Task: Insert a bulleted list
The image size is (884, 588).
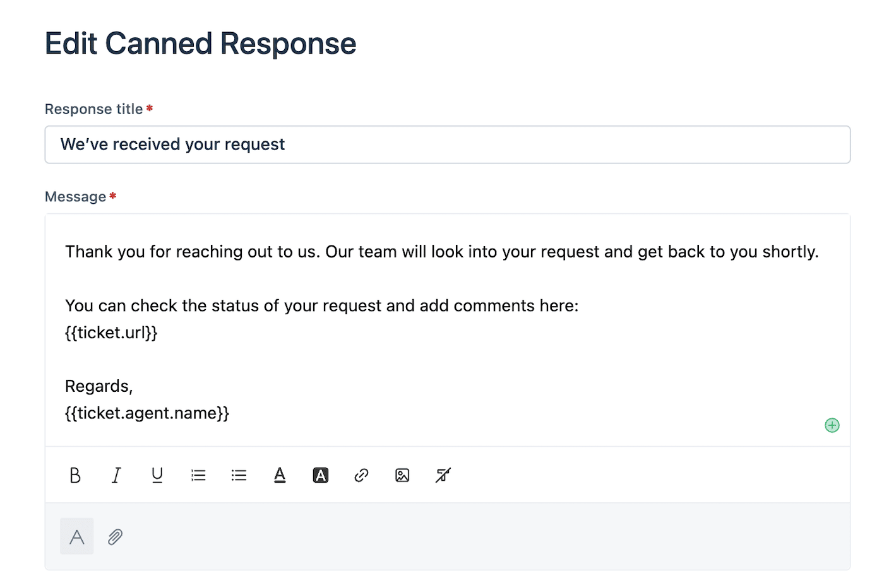Action: [x=239, y=475]
